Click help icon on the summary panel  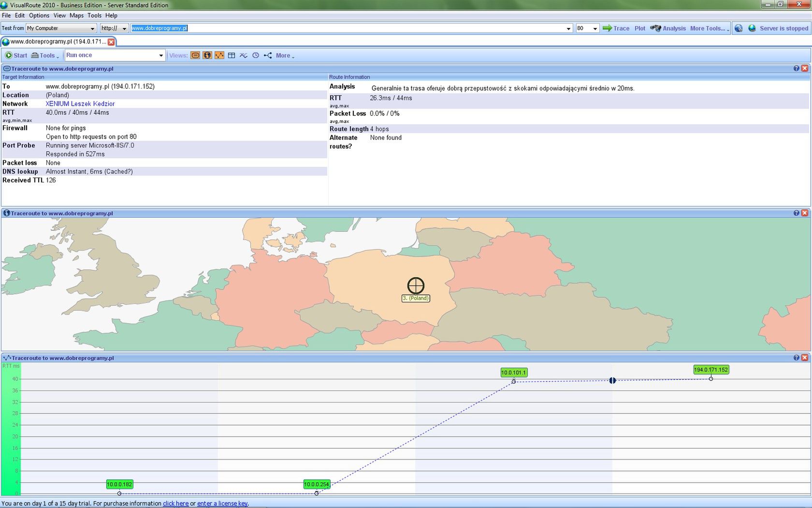[796, 68]
